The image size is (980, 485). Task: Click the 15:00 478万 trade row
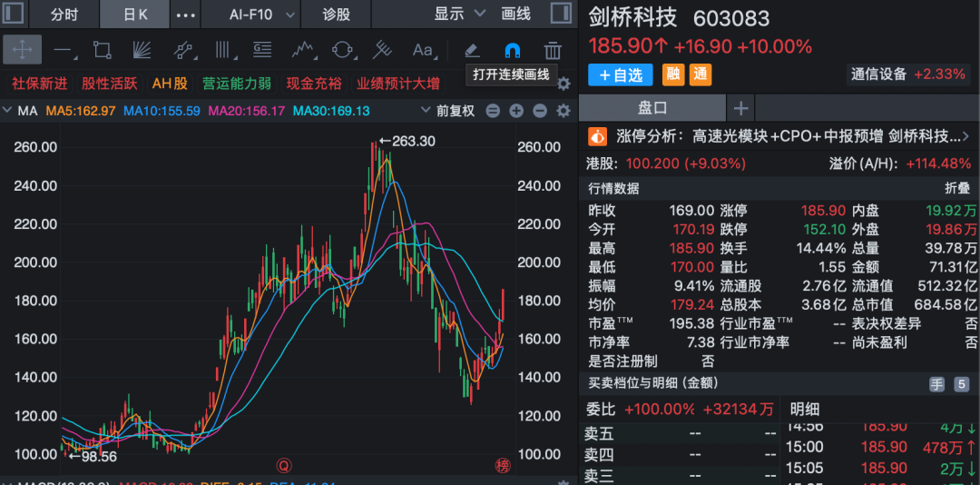click(881, 447)
